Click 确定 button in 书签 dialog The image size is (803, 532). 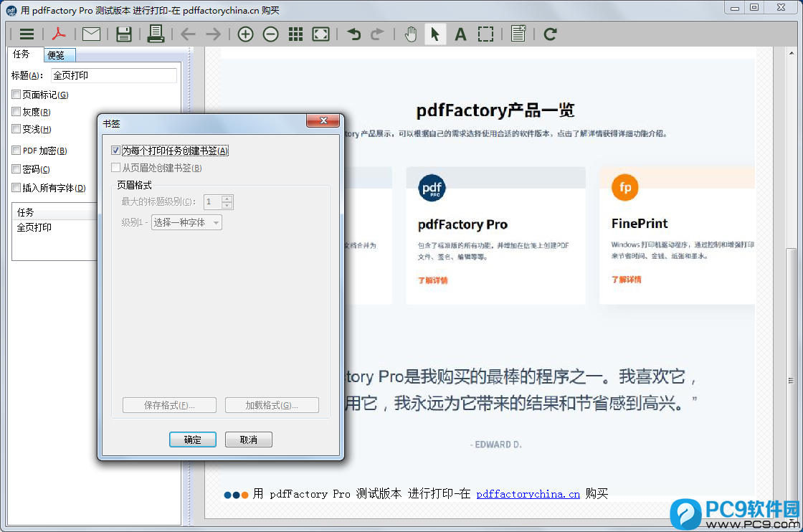193,440
